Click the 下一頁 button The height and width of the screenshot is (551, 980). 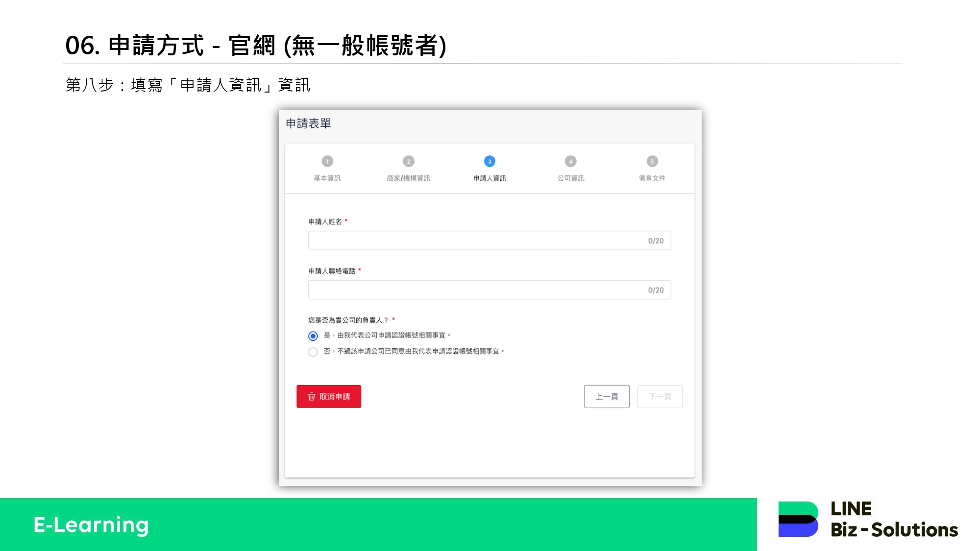pos(660,396)
